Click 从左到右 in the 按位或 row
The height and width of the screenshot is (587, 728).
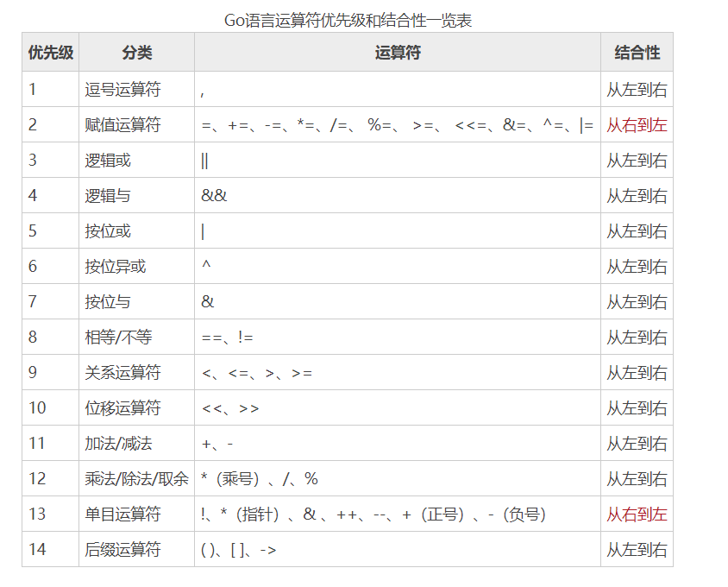(637, 231)
